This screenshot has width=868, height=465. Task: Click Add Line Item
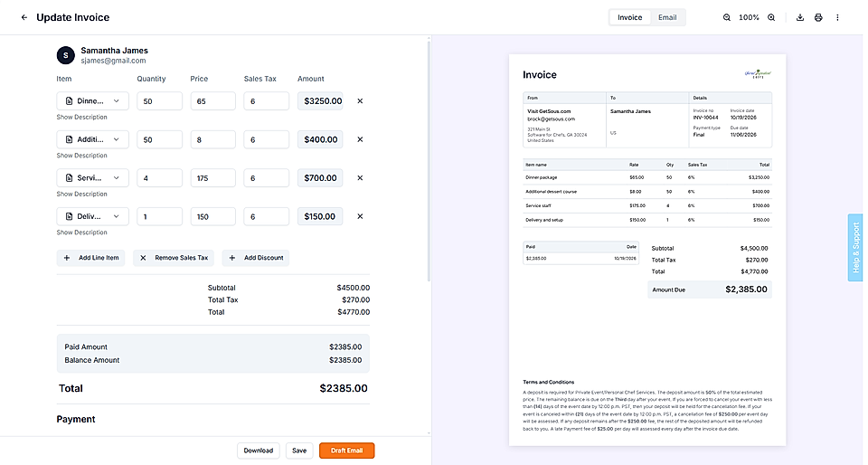(90, 258)
